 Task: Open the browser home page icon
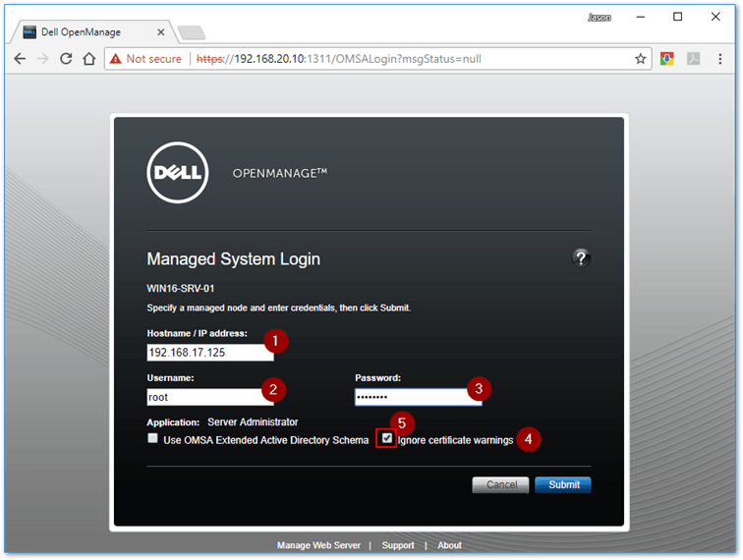tap(89, 59)
